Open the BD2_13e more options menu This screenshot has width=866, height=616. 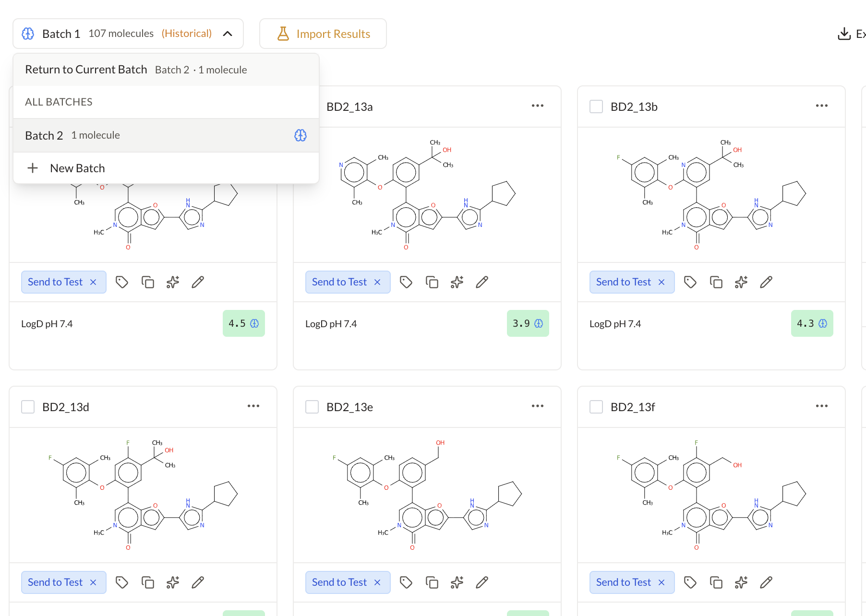[x=538, y=406]
